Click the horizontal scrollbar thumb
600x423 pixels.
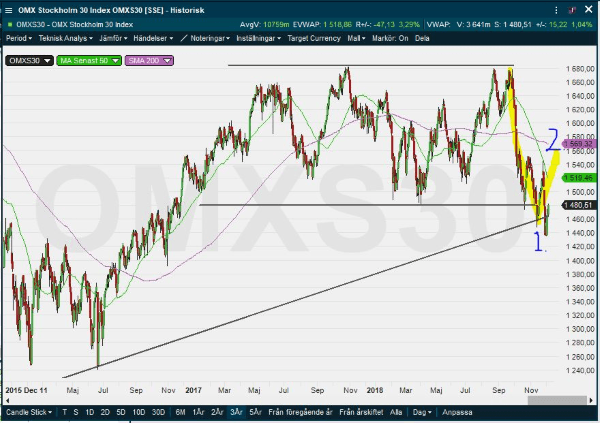coord(557,400)
